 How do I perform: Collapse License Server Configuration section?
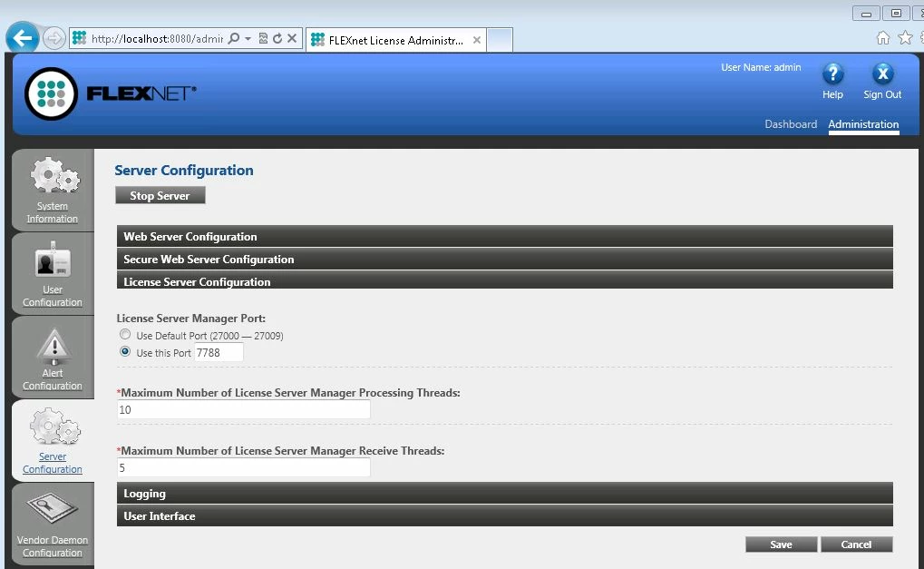click(504, 280)
